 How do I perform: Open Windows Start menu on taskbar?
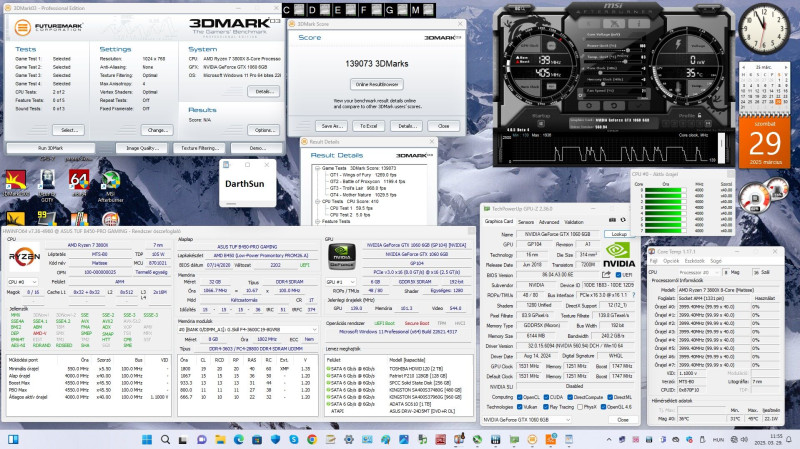click(147, 439)
